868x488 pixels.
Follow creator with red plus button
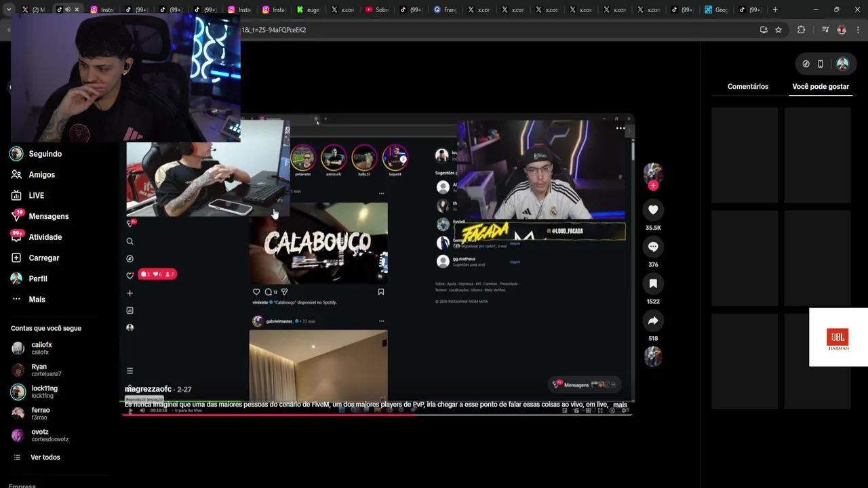(653, 186)
